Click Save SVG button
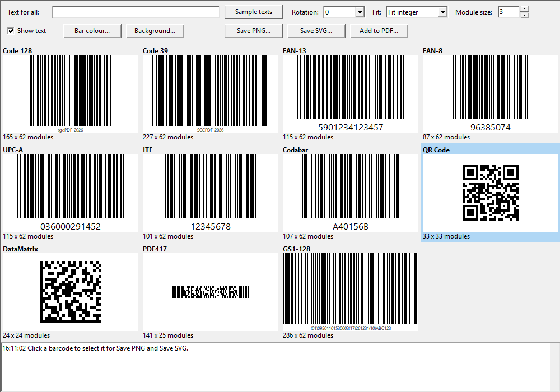This screenshot has width=560, height=392. pos(316,31)
